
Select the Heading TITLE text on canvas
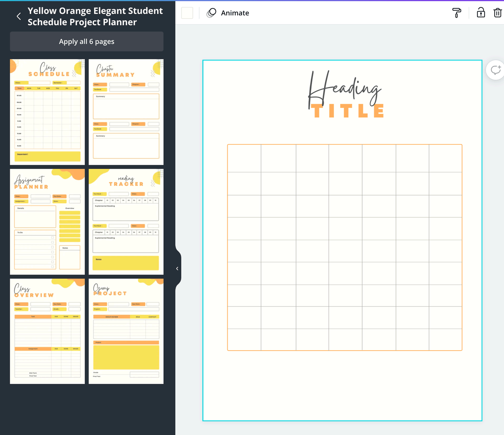346,92
